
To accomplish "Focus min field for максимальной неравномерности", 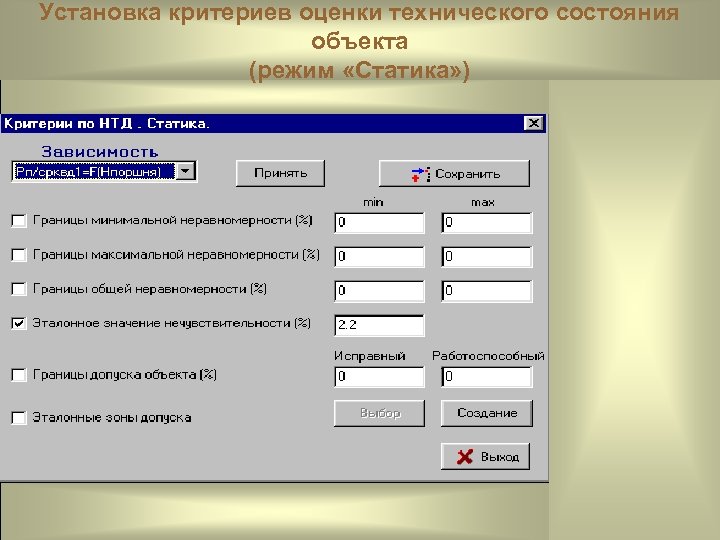I will tap(379, 257).
